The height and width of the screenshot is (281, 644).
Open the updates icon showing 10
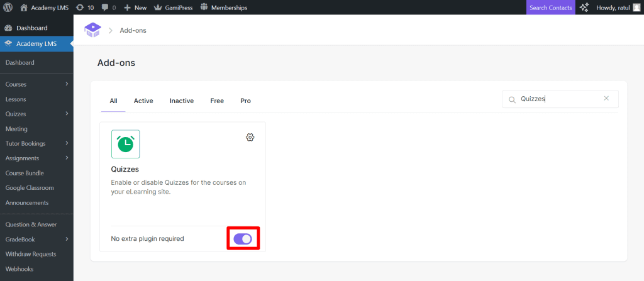(x=79, y=8)
